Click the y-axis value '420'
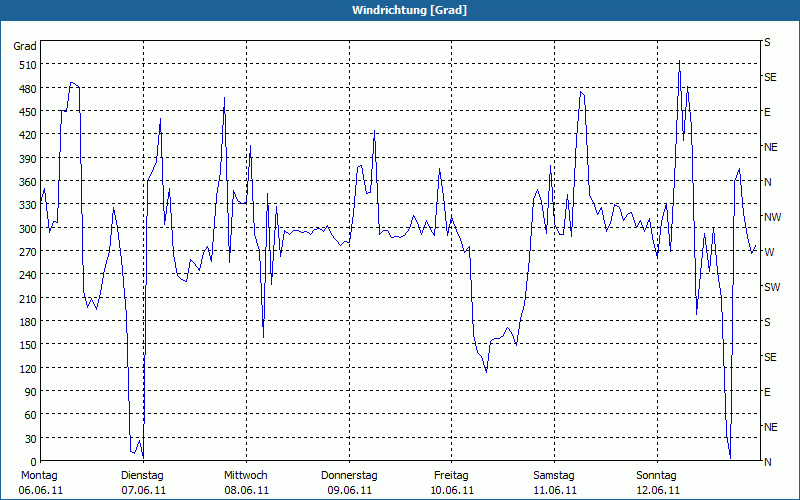Screen dimensions: 800x500 28,136
